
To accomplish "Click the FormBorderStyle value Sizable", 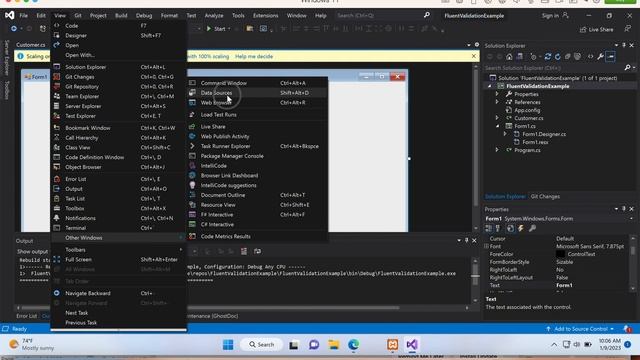I will pos(564,262).
